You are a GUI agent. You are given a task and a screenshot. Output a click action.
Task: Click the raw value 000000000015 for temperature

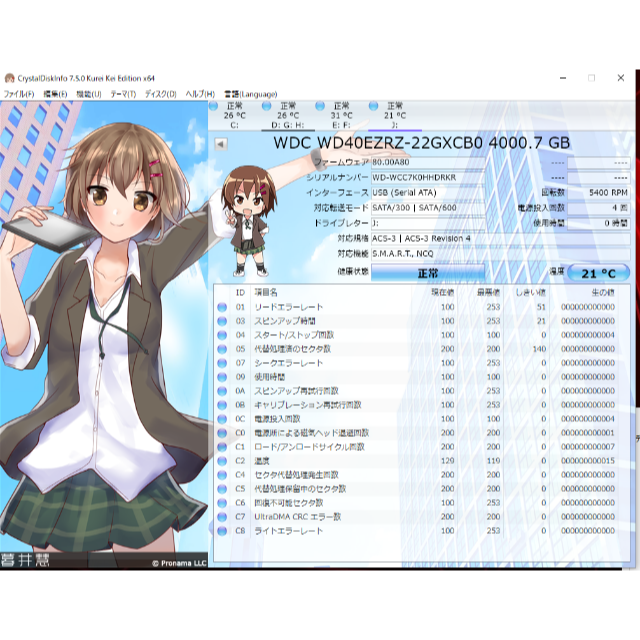tap(588, 461)
